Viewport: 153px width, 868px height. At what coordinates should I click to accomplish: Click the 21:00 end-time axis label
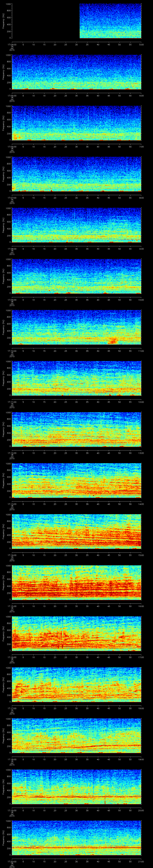(141, 861)
